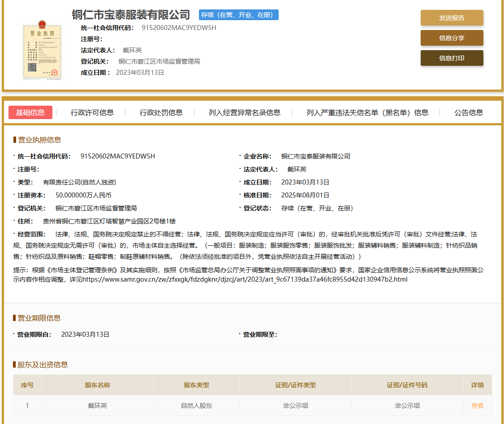Click the 成立日期 value in license info section
The height and width of the screenshot is (424, 504).
pos(305,182)
